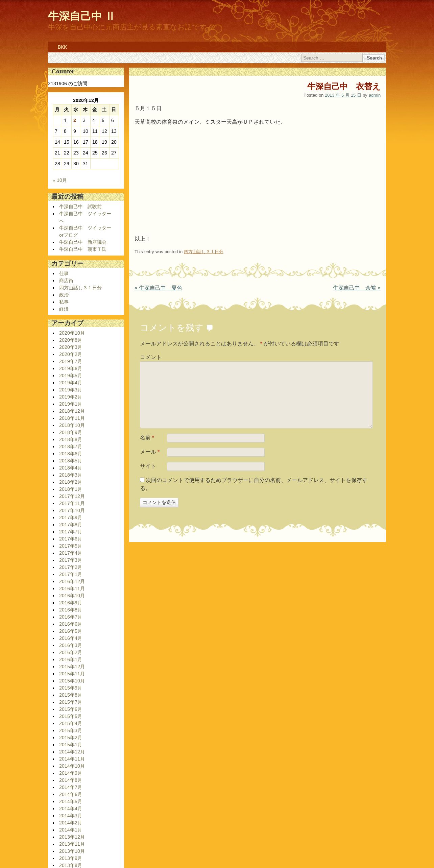The image size is (434, 868).
Task: Open archive 2019年7月
Action: point(71,361)
